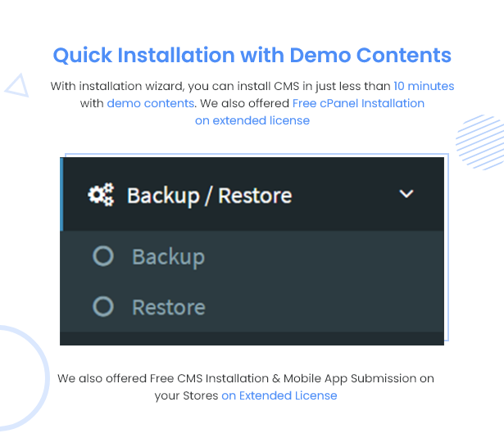This screenshot has width=504, height=438.
Task: Click the dark footer strip below Restore
Action: (x=252, y=338)
